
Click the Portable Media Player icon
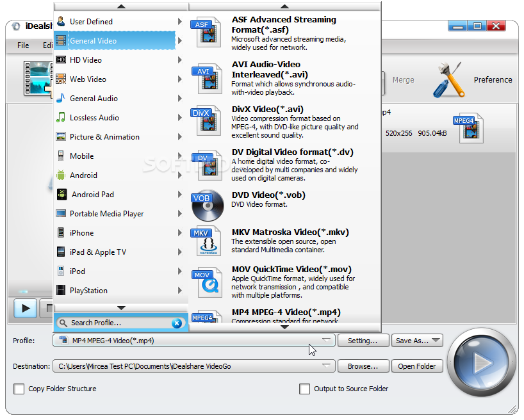(61, 213)
